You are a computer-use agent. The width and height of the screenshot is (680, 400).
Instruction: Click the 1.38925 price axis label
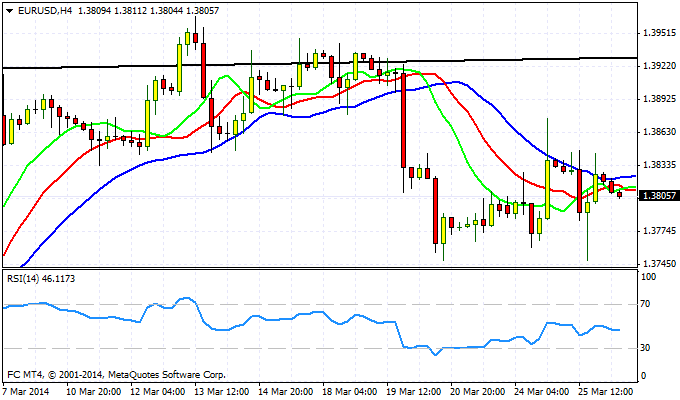(659, 99)
